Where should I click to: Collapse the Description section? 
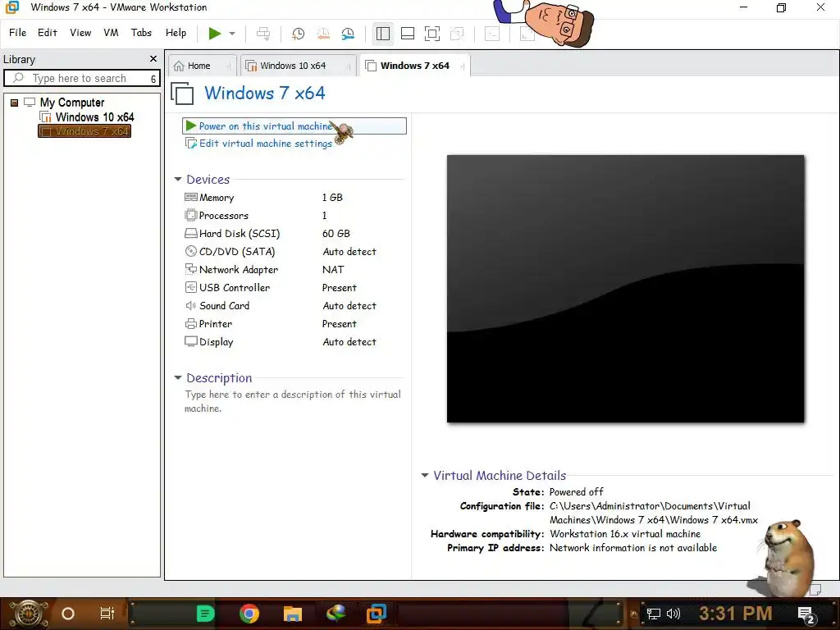pyautogui.click(x=178, y=377)
